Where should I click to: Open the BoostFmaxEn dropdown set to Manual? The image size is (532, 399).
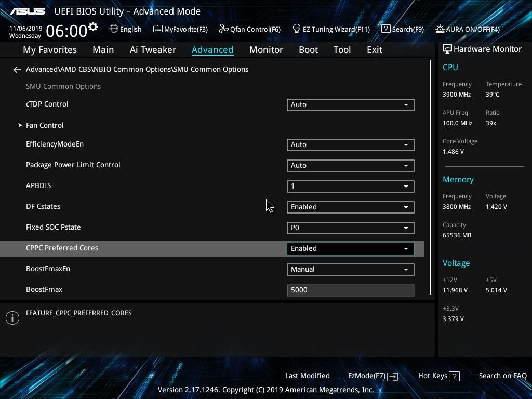click(351, 270)
